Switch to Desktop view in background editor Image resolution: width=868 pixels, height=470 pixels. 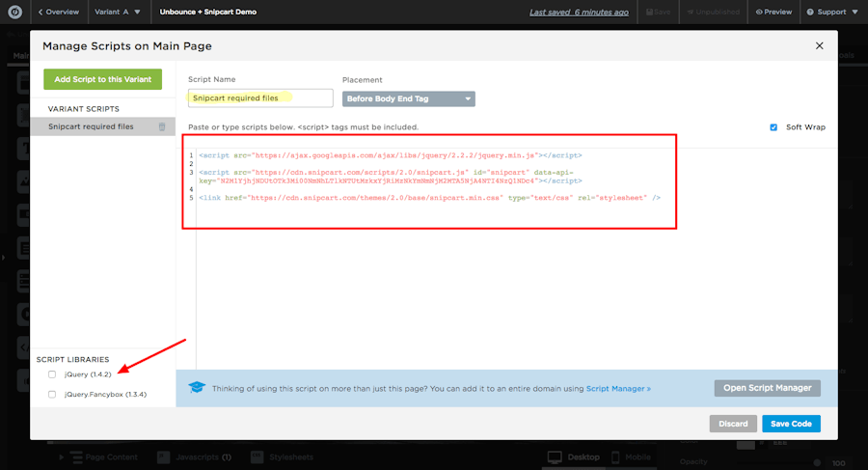click(574, 457)
